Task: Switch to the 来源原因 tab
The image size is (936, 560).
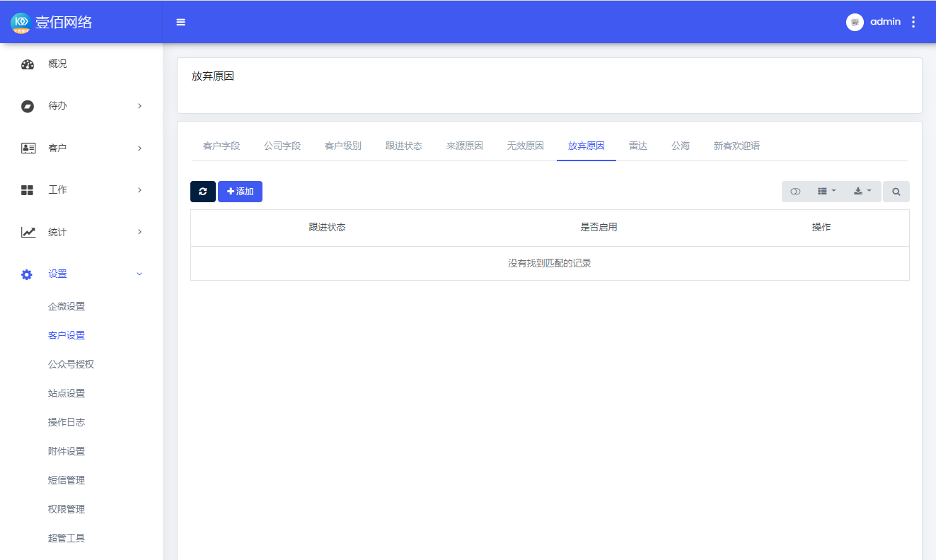Action: (x=465, y=146)
